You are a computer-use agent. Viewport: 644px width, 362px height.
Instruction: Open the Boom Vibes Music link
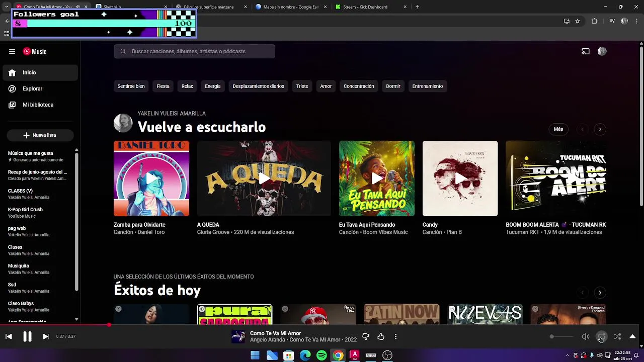[385, 232]
